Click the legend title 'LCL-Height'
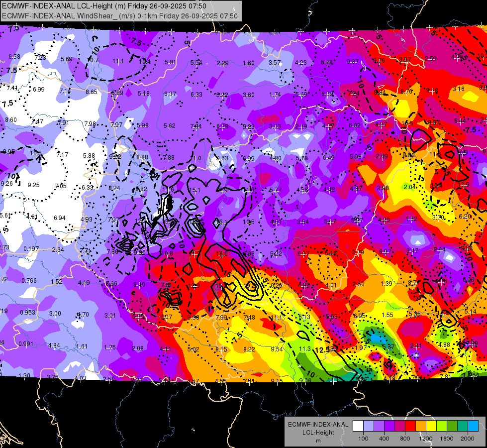Image resolution: width=487 pixels, height=448 pixels. click(318, 433)
